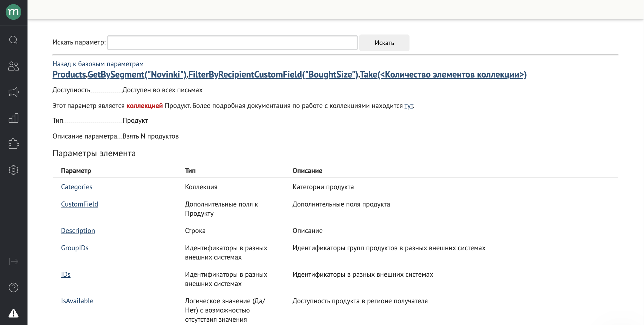Select 'Взять N продуктов' description value

[x=150, y=136]
